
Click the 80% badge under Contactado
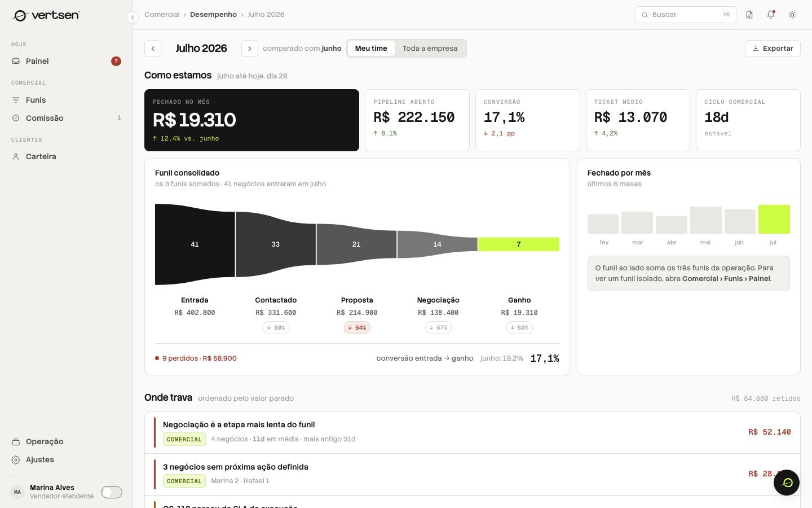(276, 328)
